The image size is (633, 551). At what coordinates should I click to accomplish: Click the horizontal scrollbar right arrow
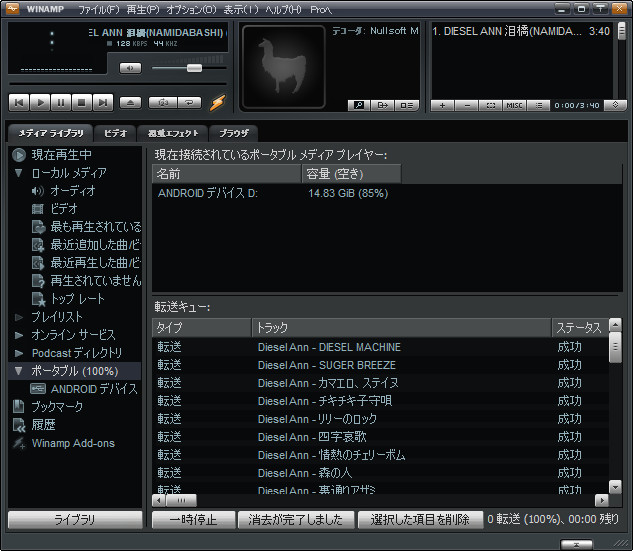click(602, 501)
